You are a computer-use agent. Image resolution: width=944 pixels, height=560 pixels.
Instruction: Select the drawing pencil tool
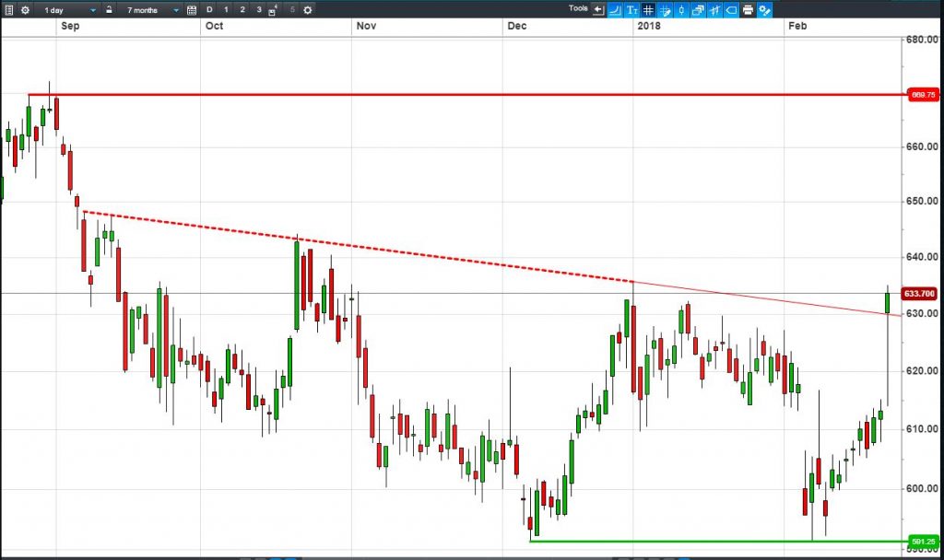(x=665, y=9)
